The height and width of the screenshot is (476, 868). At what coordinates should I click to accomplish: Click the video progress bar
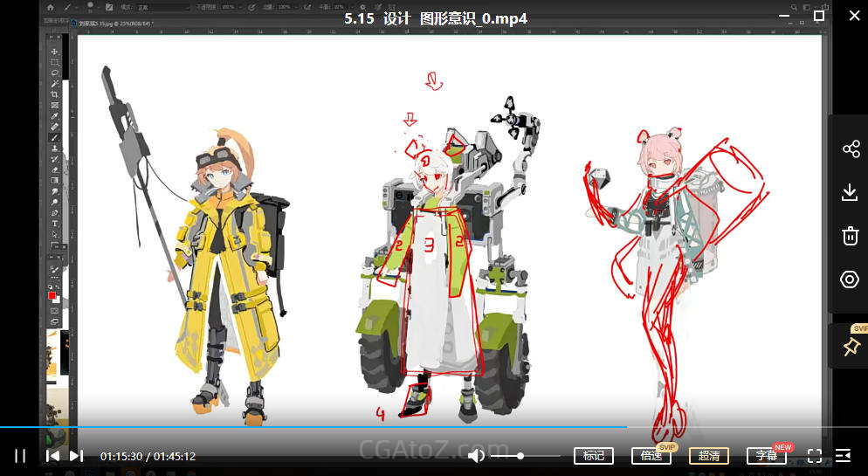349,427
